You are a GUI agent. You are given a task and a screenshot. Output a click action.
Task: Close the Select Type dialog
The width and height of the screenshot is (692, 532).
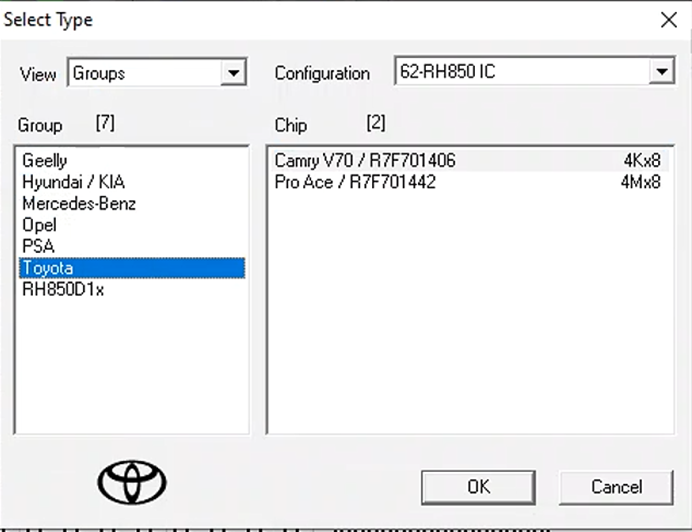click(x=668, y=19)
